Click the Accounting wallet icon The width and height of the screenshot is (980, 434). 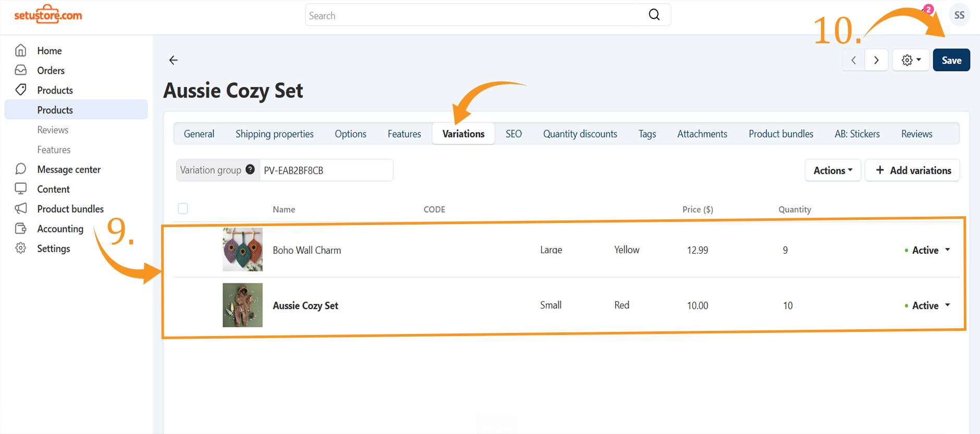21,228
